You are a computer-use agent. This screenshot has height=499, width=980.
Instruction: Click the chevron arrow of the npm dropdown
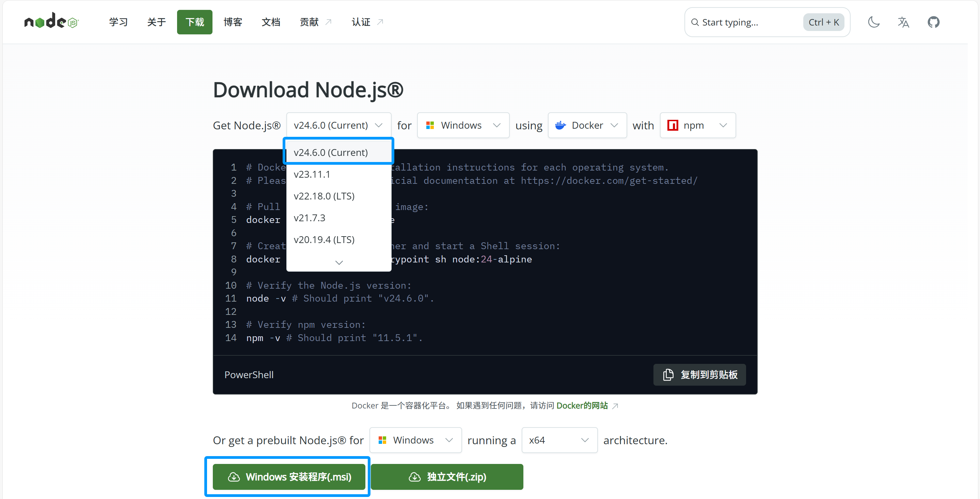point(723,125)
